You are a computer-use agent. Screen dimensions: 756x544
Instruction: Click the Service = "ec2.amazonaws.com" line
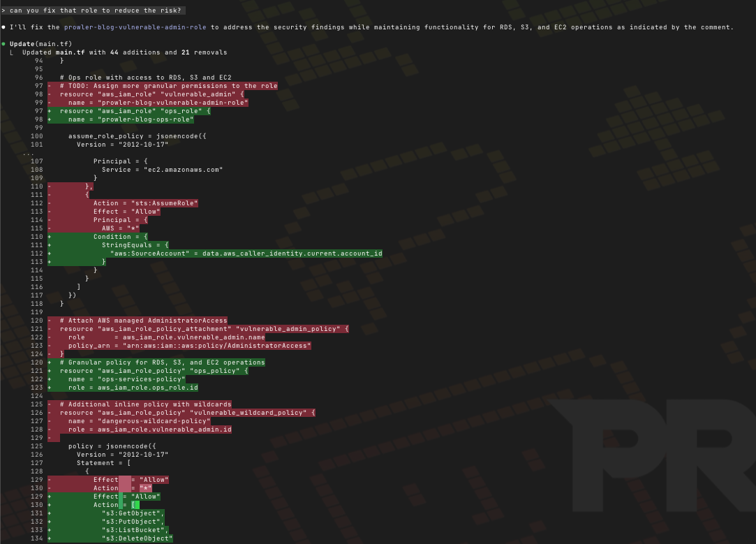(162, 169)
